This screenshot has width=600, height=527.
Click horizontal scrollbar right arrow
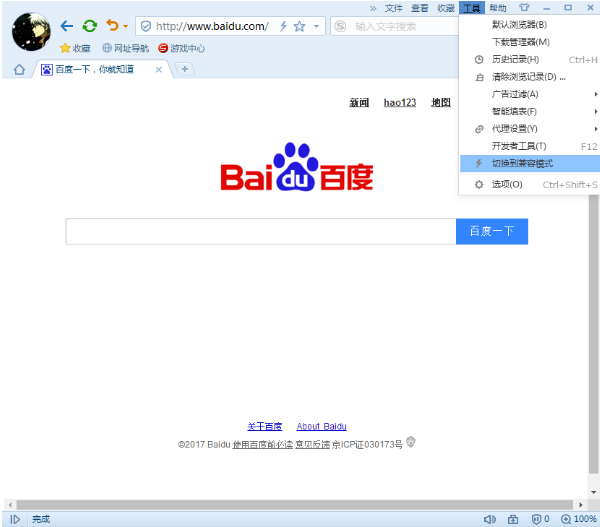(x=580, y=505)
